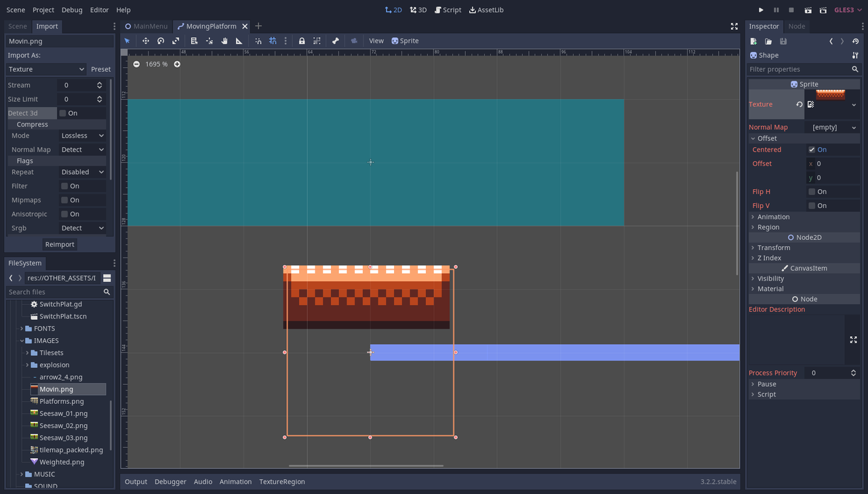Open the AssetLib workspace
The height and width of the screenshot is (494, 868).
click(486, 10)
